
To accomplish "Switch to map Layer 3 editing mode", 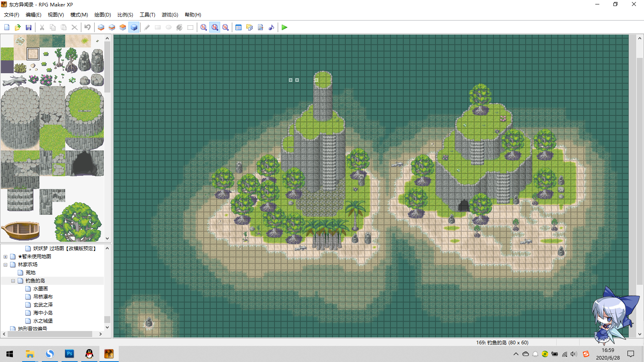I will click(x=123, y=27).
